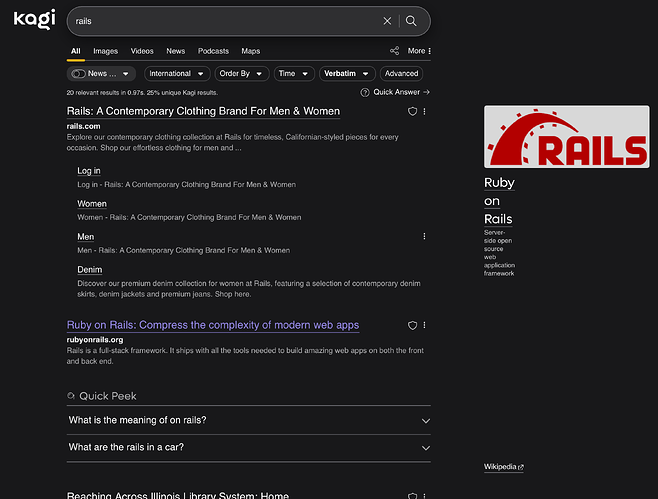The width and height of the screenshot is (658, 499).
Task: Click the Rails logo thumbnail
Action: point(567,137)
